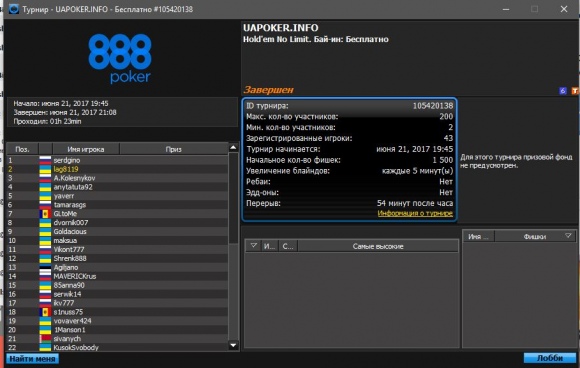Image resolution: width=580 pixels, height=368 pixels.
Task: Sort players by Поз. column header
Action: 22,149
